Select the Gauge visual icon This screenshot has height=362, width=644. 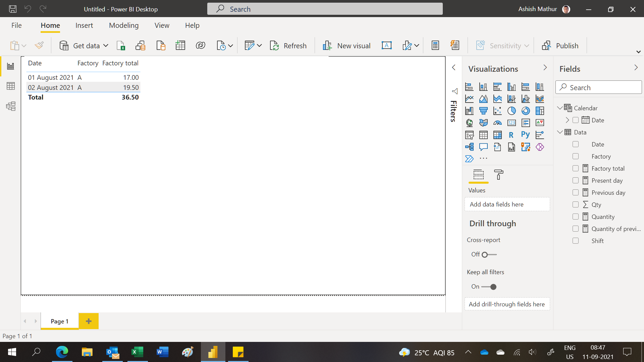coord(497,123)
